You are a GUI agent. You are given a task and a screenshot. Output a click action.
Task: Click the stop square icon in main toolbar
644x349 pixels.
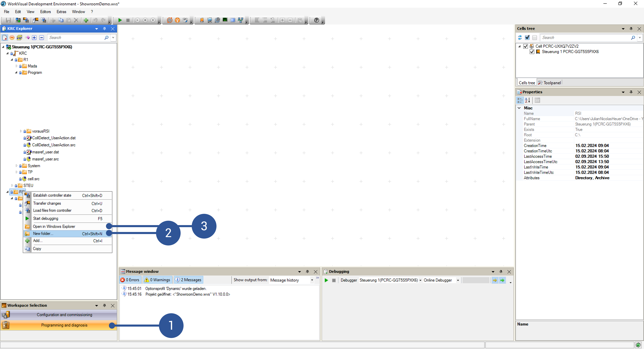pos(128,20)
